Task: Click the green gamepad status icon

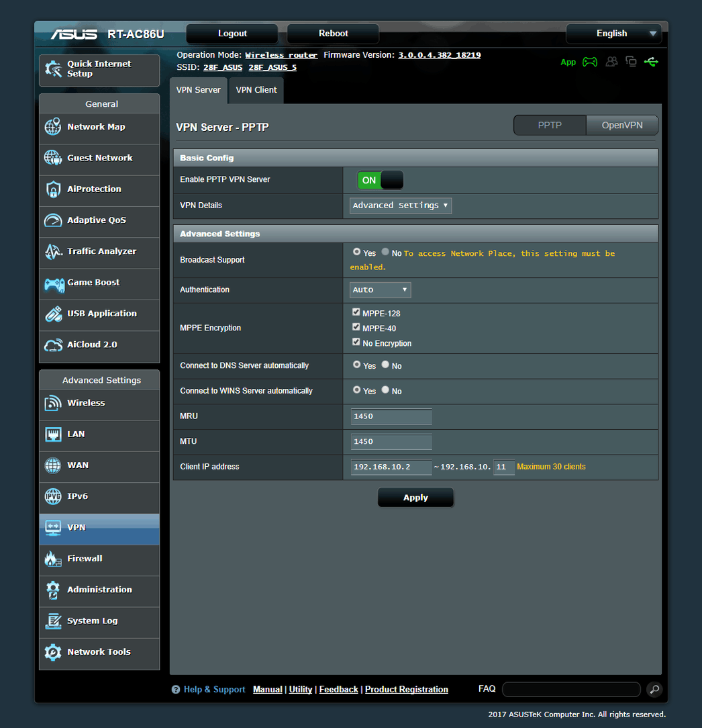Action: tap(590, 62)
